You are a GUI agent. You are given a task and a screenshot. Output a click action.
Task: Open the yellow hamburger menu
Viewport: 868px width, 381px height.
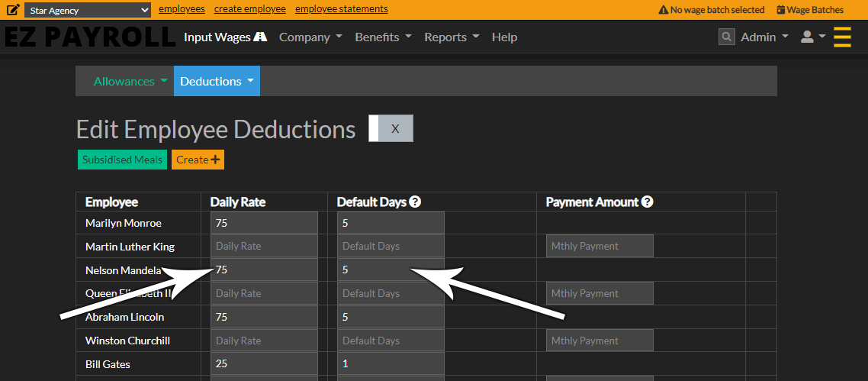842,37
